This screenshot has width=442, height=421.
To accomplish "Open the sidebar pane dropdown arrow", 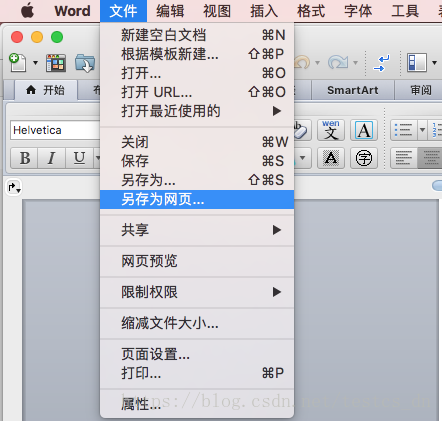I will [x=434, y=63].
